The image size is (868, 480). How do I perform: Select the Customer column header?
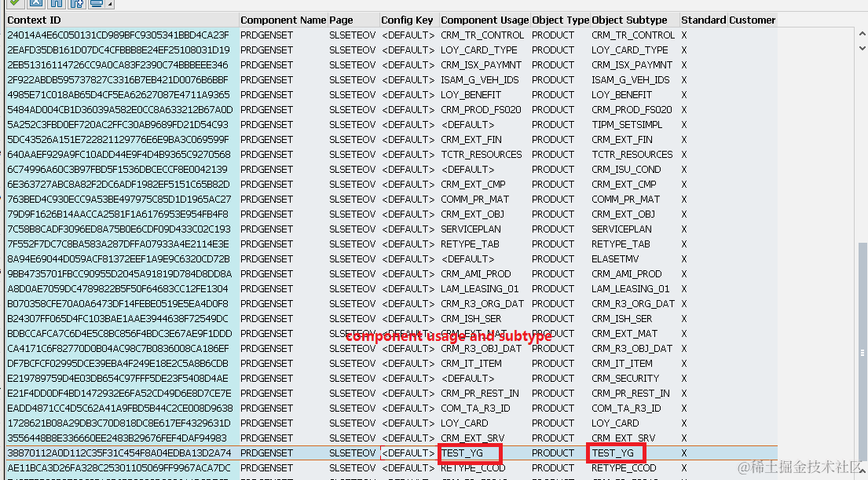click(x=752, y=20)
